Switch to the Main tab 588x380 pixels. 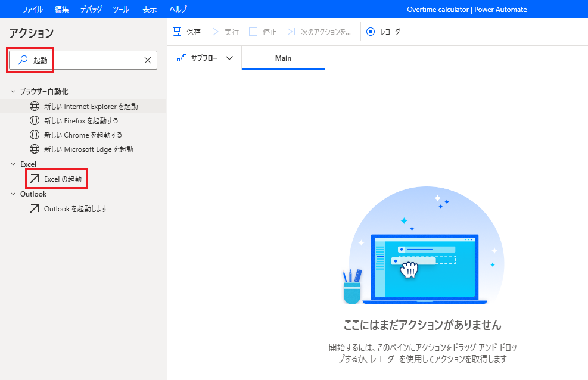283,58
